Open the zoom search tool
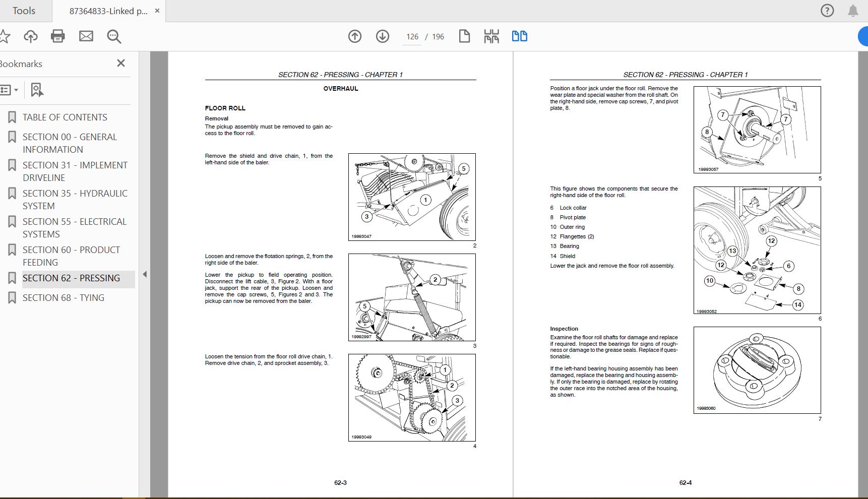Screen dimensions: 868x499 click(x=114, y=36)
